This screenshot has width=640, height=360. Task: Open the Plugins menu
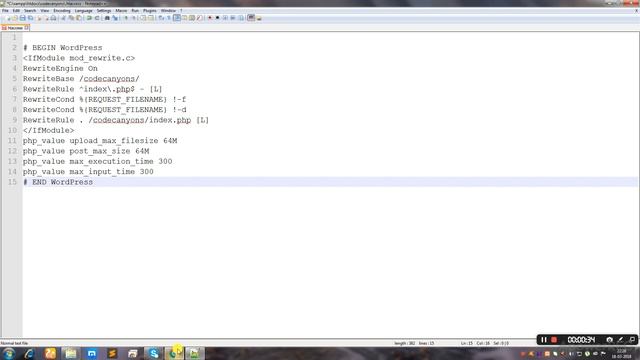[149, 11]
